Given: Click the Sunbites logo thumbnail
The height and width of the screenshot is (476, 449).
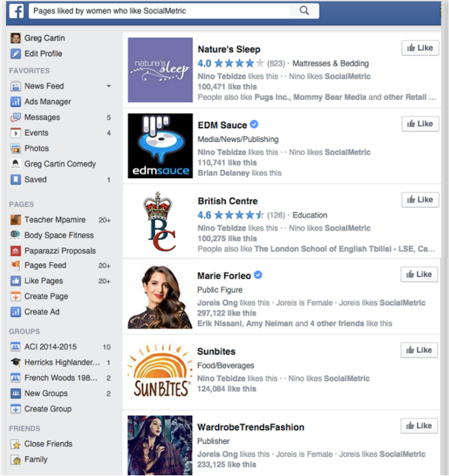Looking at the screenshot, I should point(160,372).
